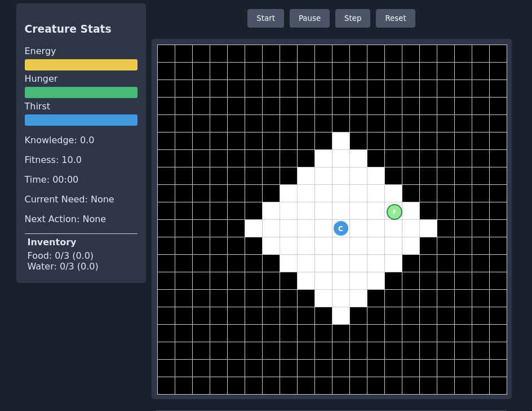
Task: Click the topmost white cell of the diamond
Action: click(x=341, y=141)
